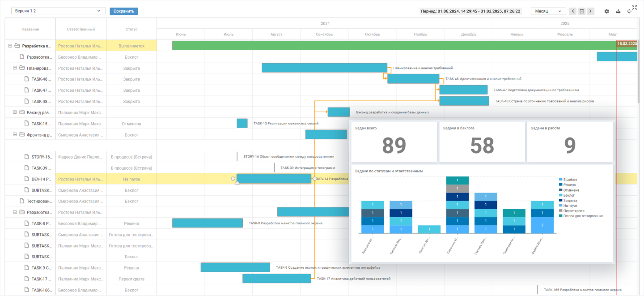Click the refresh icon in the toolbar
644x296 pixels.
coord(629,12)
